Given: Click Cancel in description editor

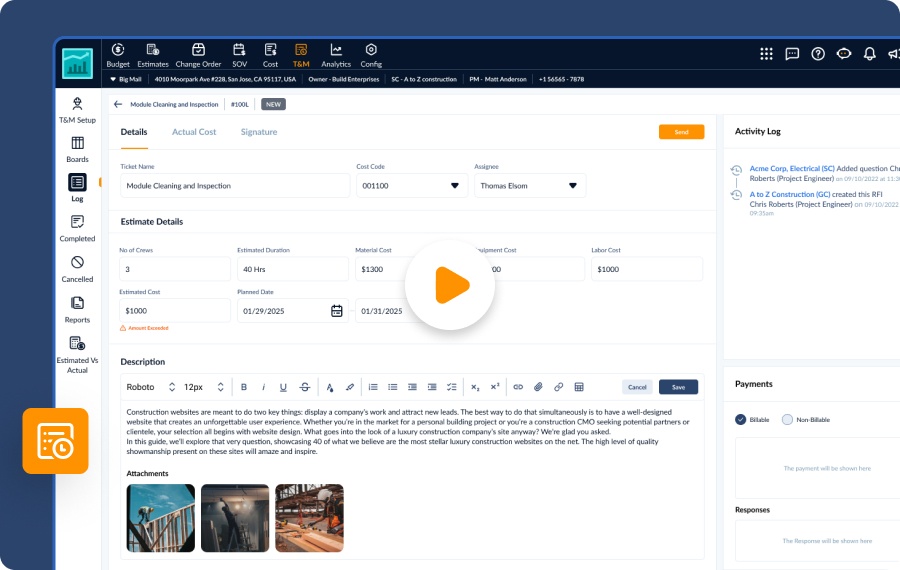Looking at the screenshot, I should (637, 387).
